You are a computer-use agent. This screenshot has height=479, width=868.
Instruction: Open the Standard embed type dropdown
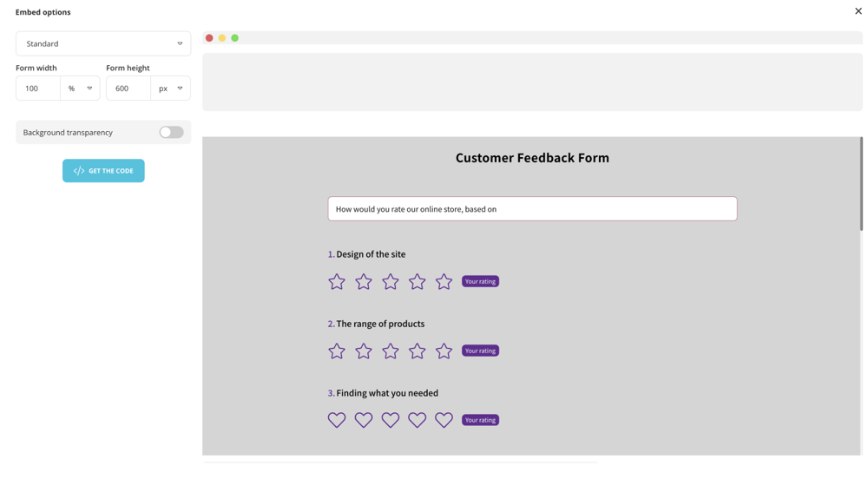coord(103,43)
